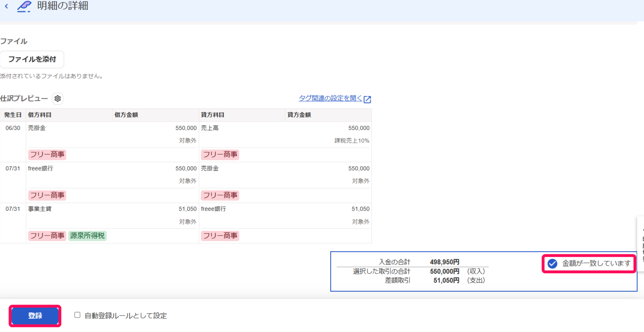Open the タグ関連の設定を開く link
Image resolution: width=644 pixels, height=332 pixels.
(x=330, y=98)
